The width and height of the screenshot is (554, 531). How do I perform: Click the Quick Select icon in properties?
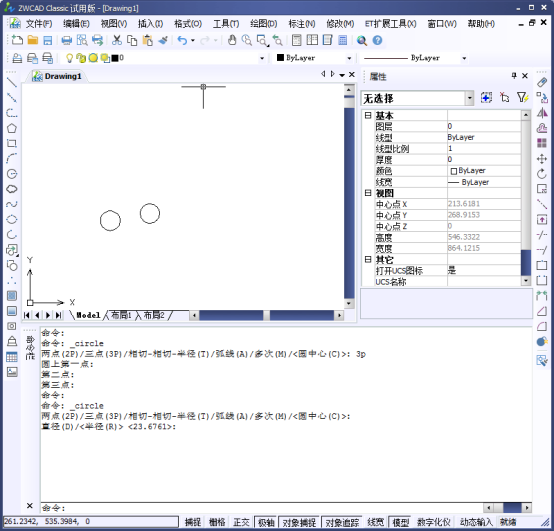[x=522, y=98]
